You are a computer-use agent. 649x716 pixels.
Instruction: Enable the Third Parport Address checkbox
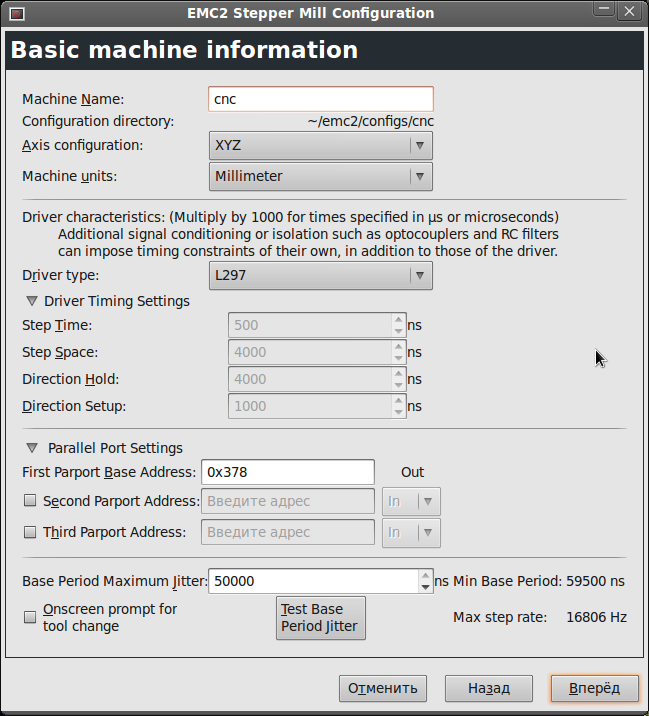tap(30, 532)
